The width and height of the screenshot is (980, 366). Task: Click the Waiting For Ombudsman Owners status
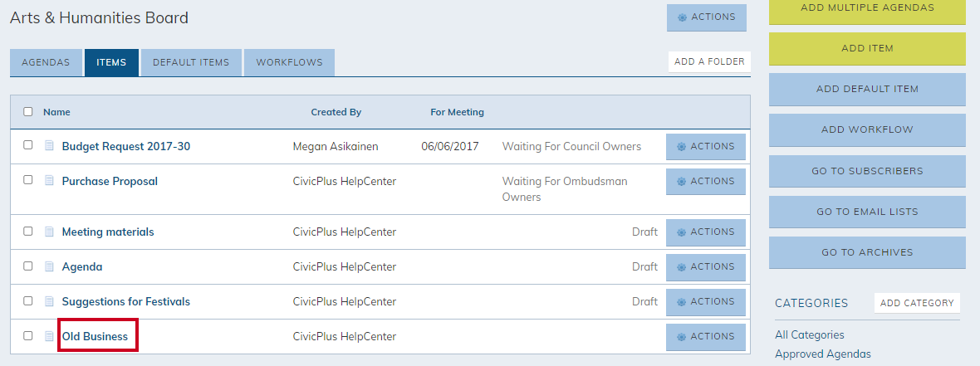point(565,189)
